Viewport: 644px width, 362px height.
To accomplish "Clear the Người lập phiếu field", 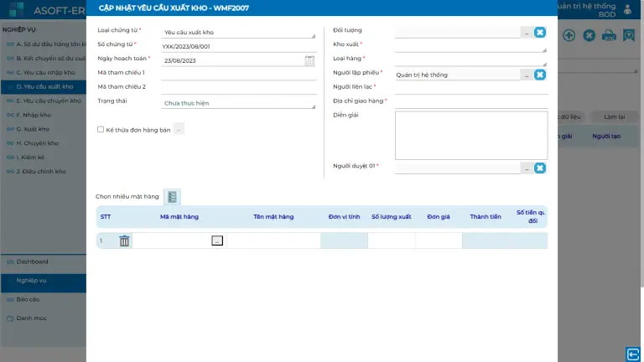I will click(x=540, y=75).
